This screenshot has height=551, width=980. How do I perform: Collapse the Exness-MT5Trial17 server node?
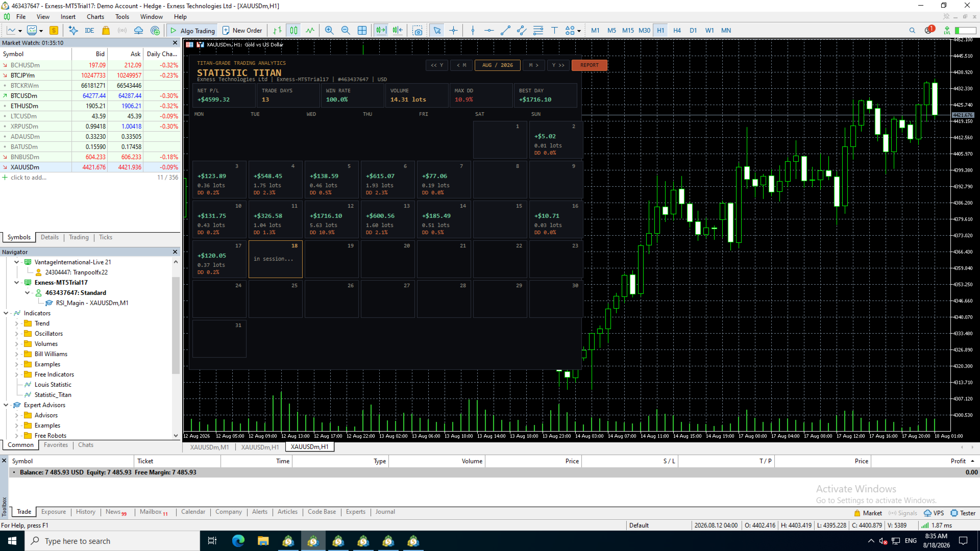click(16, 283)
